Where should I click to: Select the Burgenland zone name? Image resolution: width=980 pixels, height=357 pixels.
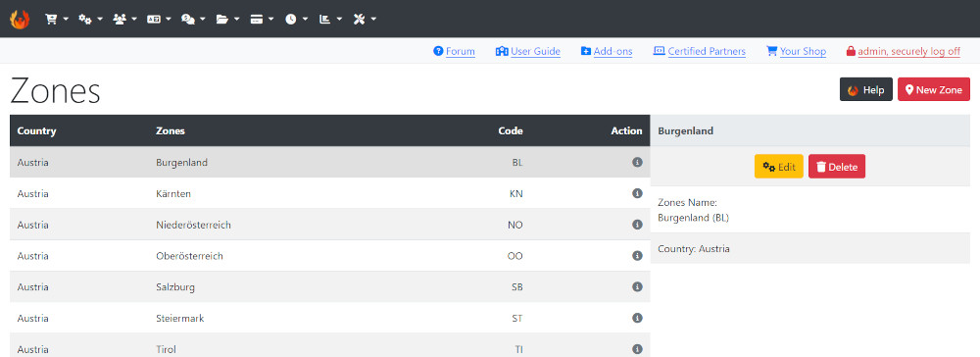pos(181,163)
